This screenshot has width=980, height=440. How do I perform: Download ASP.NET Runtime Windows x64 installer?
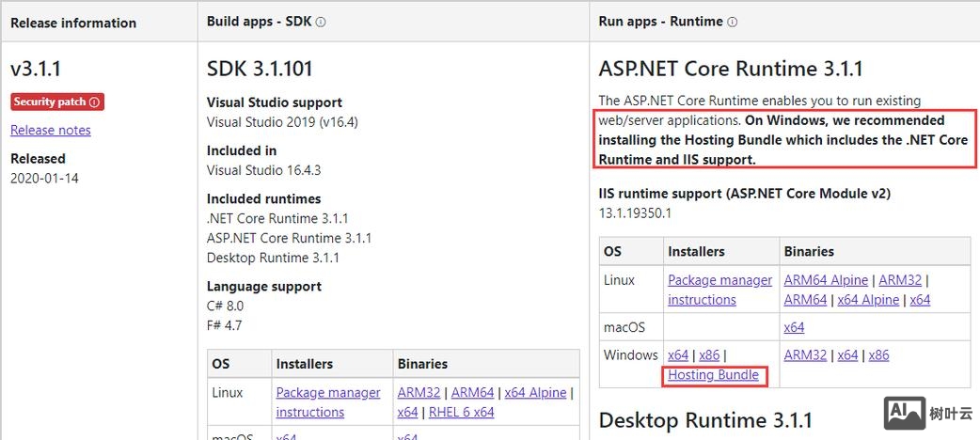(x=678, y=355)
